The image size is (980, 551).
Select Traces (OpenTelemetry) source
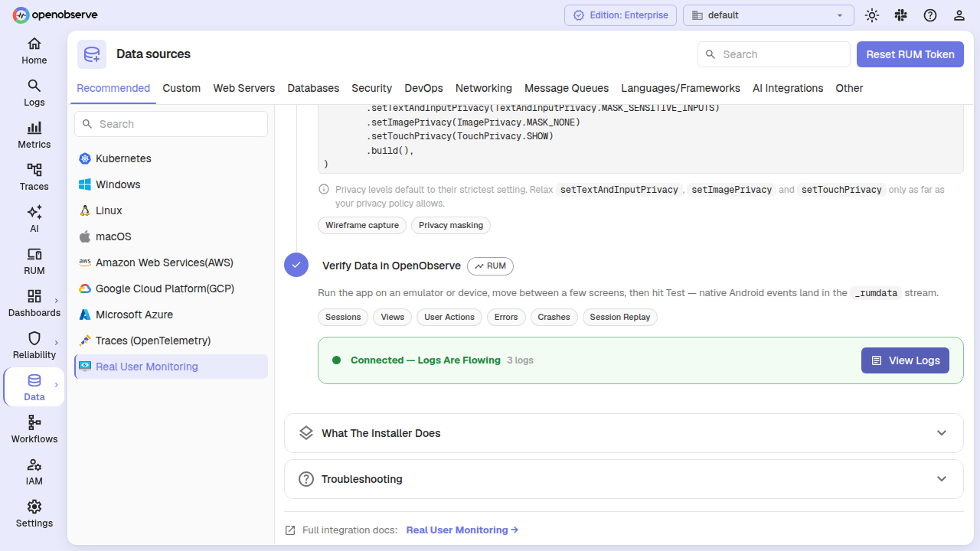[x=171, y=341]
